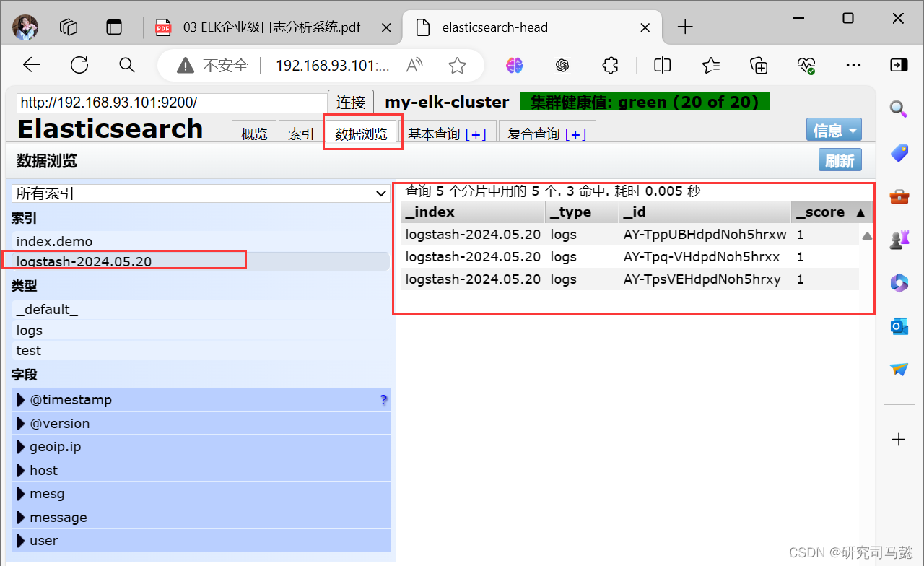Viewport: 924px width, 566px height.
Task: Sort by the _id column header
Action: pyautogui.click(x=705, y=212)
